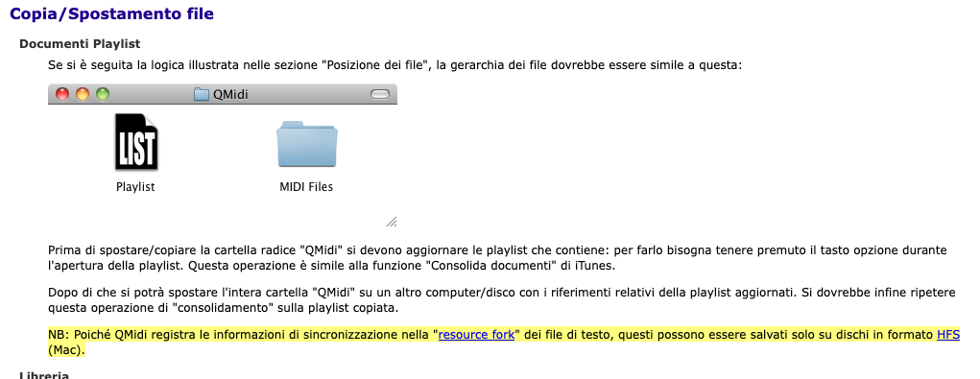Click the yellow highlighted NB note
The height and width of the screenshot is (379, 980).
coord(504,343)
